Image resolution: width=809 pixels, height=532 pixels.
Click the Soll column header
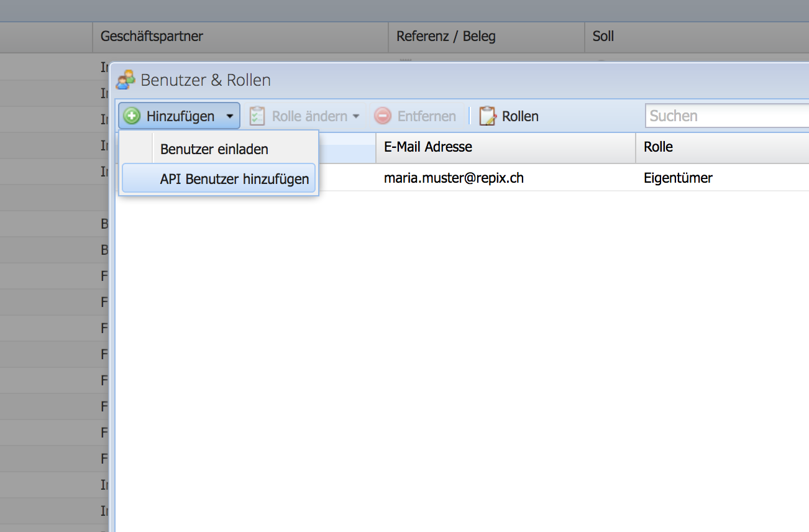pyautogui.click(x=603, y=36)
